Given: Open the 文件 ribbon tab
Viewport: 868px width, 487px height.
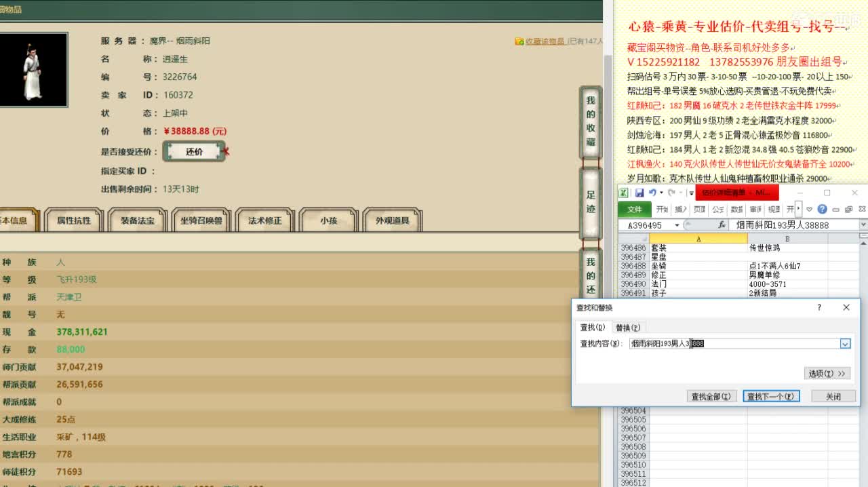Looking at the screenshot, I should click(635, 209).
